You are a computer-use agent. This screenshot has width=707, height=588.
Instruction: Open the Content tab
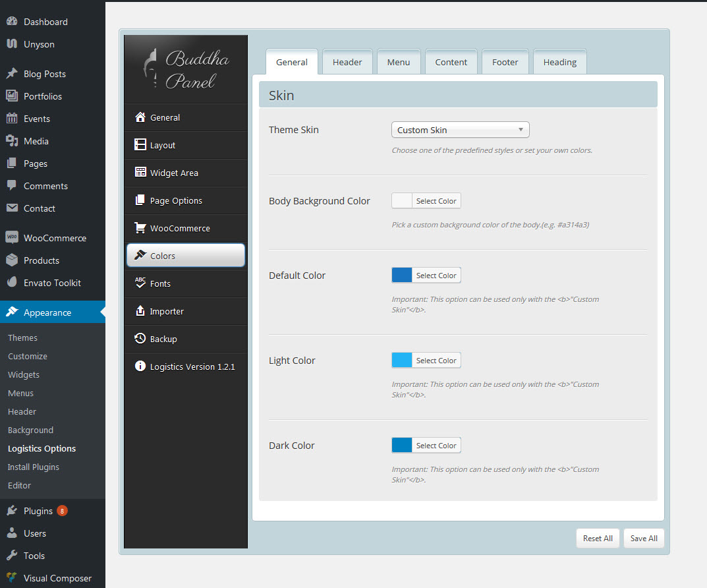(451, 62)
